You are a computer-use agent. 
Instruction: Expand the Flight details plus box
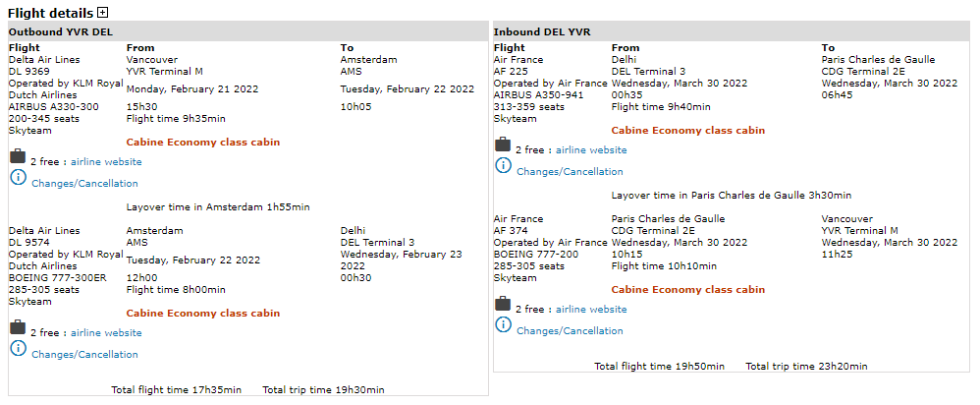pos(103,13)
